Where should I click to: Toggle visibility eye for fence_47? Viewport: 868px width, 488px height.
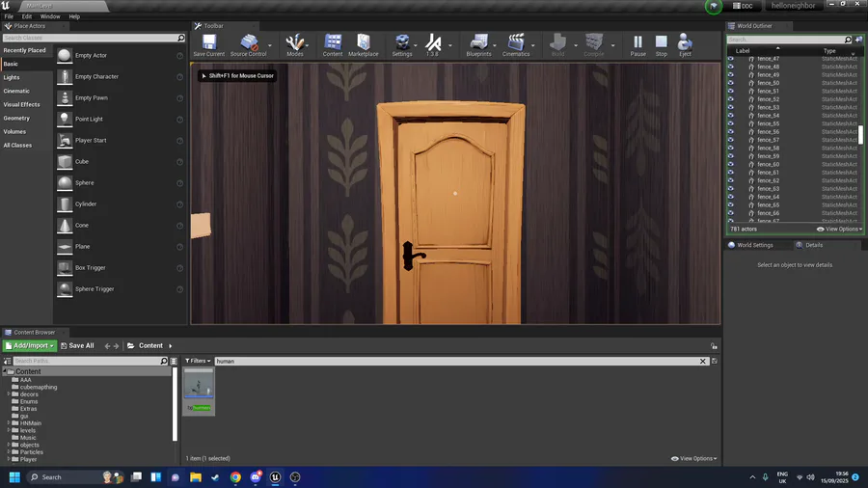pos(731,59)
